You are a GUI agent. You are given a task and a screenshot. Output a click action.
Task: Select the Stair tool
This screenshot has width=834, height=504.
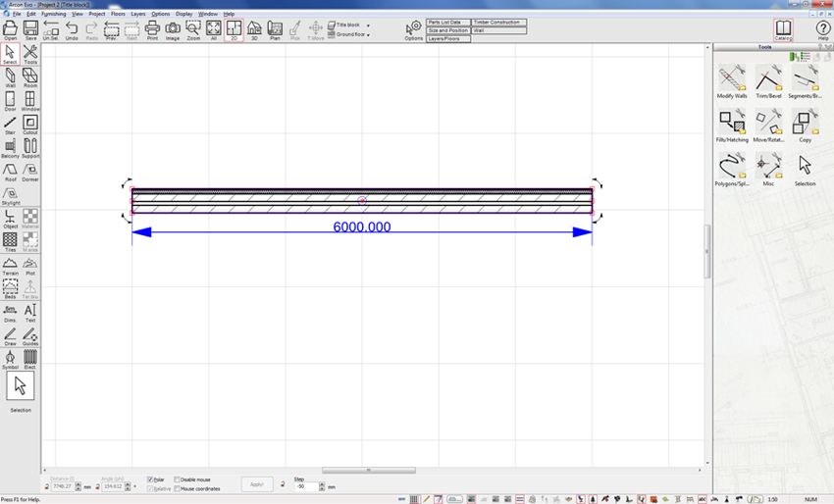(x=10, y=125)
